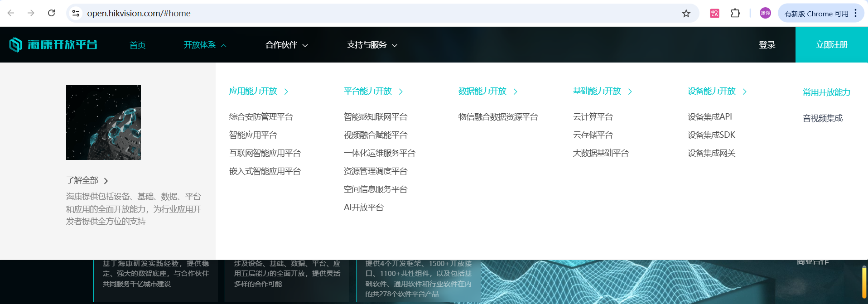Image resolution: width=868 pixels, height=304 pixels.
Task: Open the 常用开放能力 heading
Action: (826, 92)
